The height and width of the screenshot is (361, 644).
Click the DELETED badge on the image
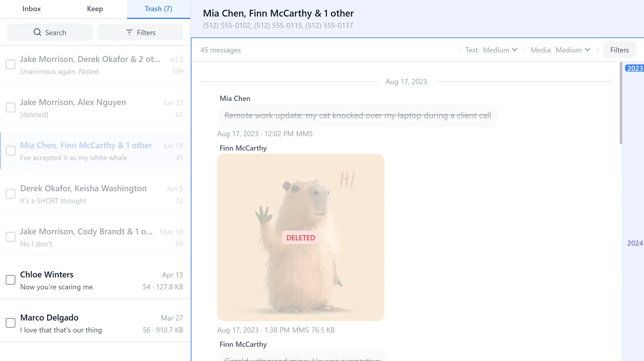coord(301,238)
